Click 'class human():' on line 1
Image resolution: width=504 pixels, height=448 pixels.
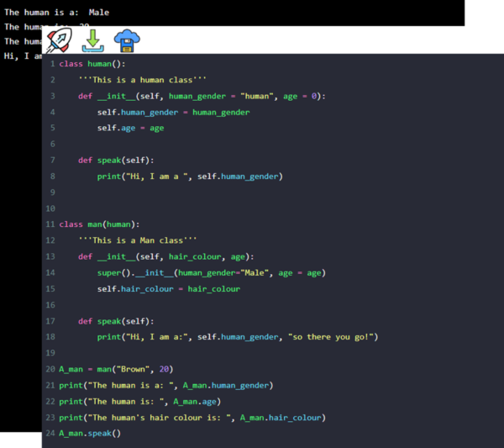[x=92, y=64]
